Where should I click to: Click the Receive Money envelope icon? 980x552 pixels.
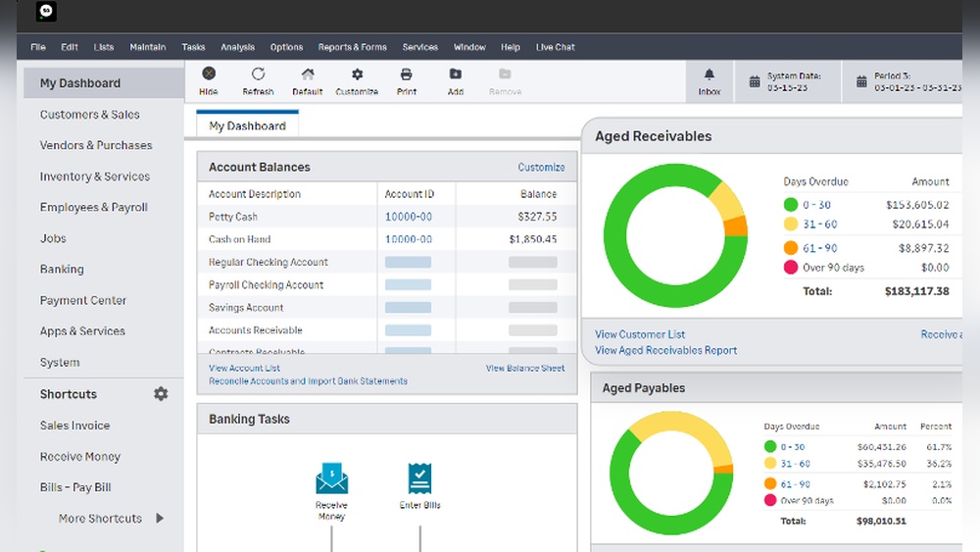332,478
